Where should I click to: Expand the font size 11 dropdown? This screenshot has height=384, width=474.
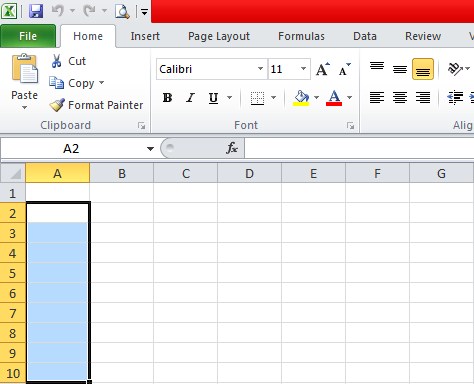click(303, 69)
